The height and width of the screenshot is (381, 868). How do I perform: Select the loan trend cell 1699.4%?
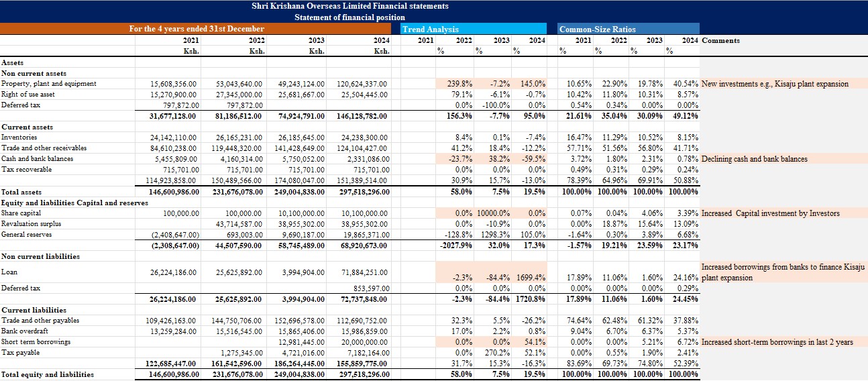point(531,277)
